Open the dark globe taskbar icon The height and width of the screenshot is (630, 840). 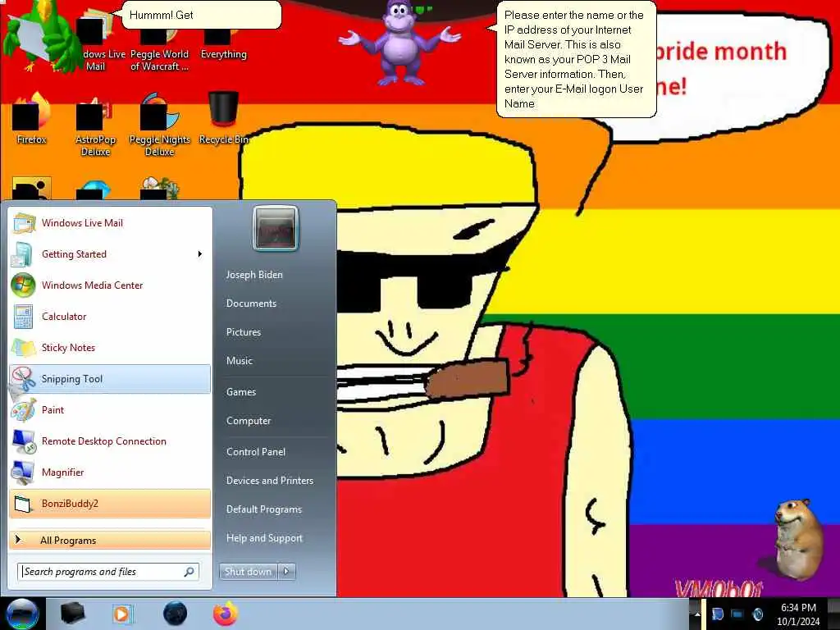175,614
